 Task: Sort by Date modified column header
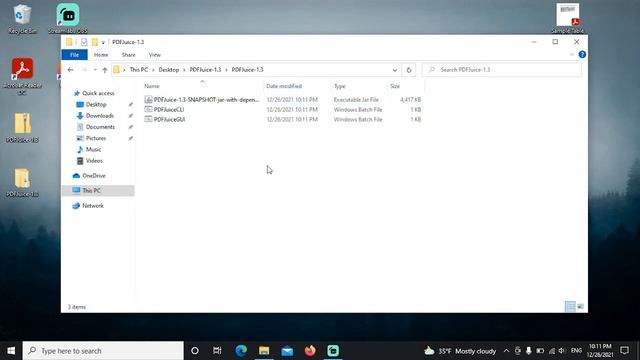pyautogui.click(x=297, y=86)
